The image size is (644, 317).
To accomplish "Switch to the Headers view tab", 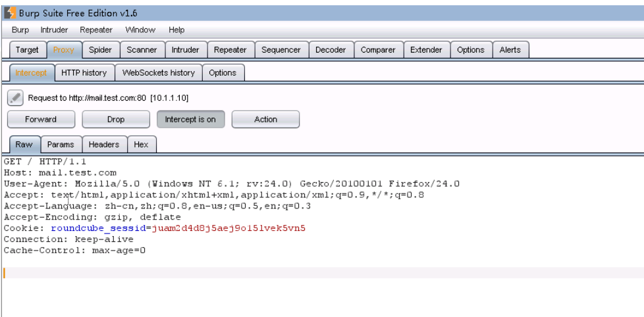I will [104, 144].
